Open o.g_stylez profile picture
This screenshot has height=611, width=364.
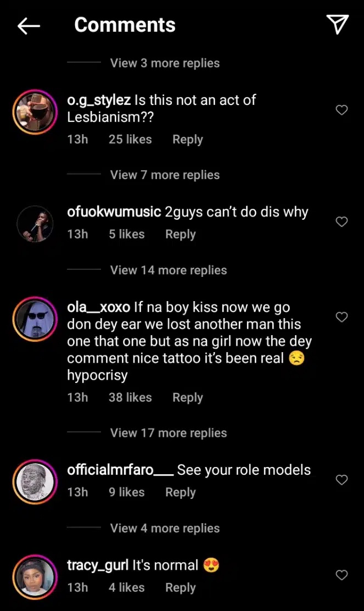click(x=35, y=112)
